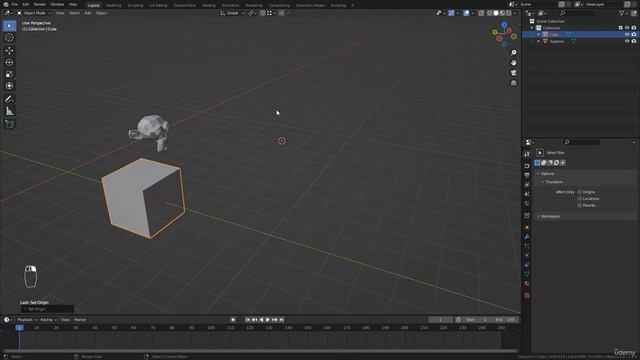Collapse the Transform subpanel
Screen dimensions: 640x360
[543, 182]
